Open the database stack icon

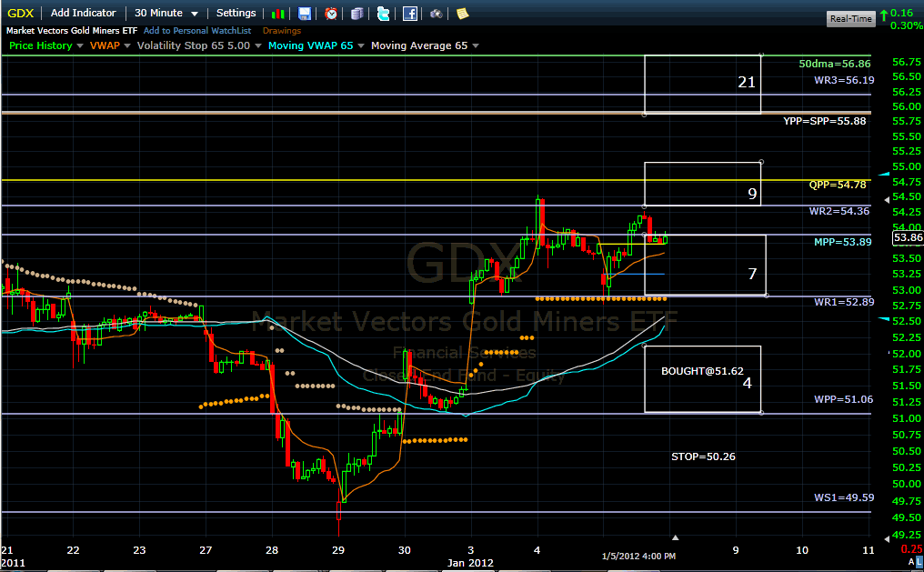[357, 14]
